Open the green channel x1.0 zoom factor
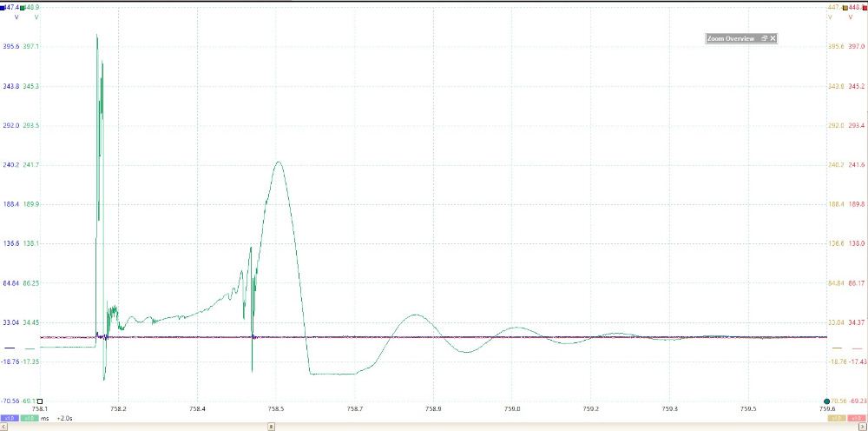The image size is (868, 431). tap(29, 418)
